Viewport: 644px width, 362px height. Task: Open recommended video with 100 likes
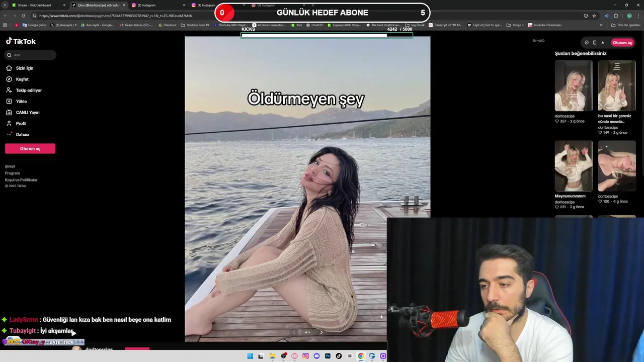617,166
